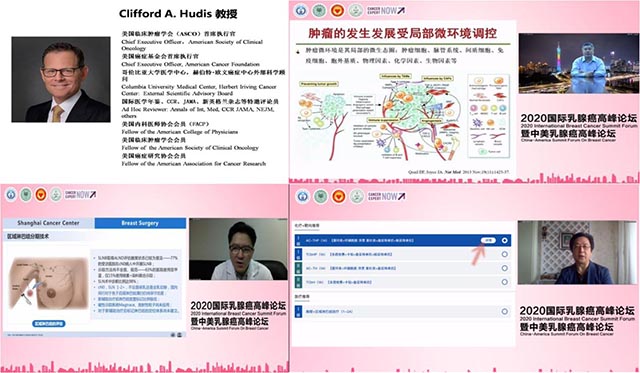Select the AC-THP regimen radio button
This screenshot has height=373, width=640.
point(504,240)
